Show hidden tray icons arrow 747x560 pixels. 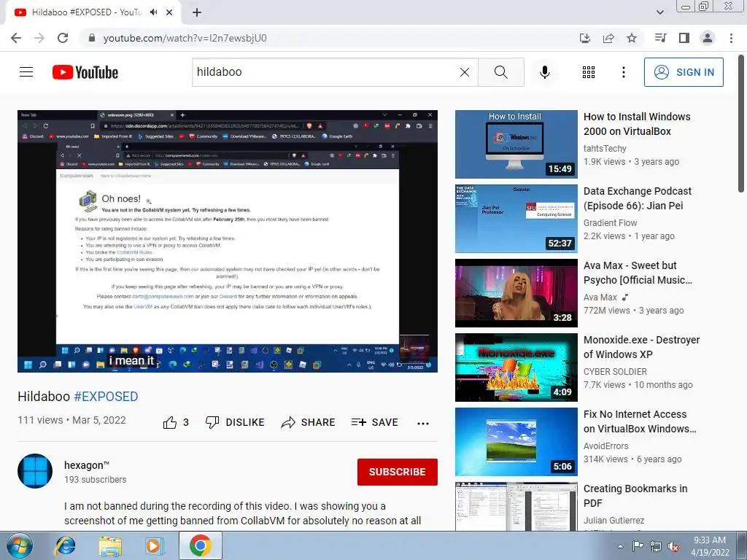click(620, 546)
